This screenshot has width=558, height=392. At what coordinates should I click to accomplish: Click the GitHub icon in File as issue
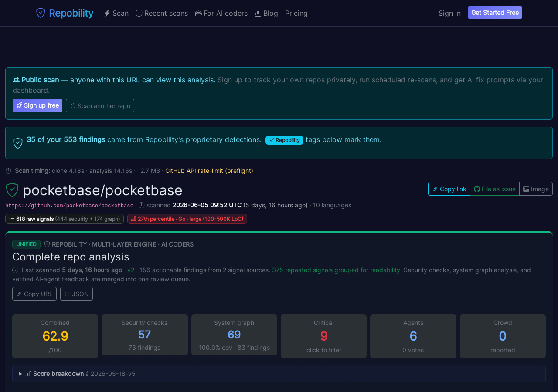477,189
